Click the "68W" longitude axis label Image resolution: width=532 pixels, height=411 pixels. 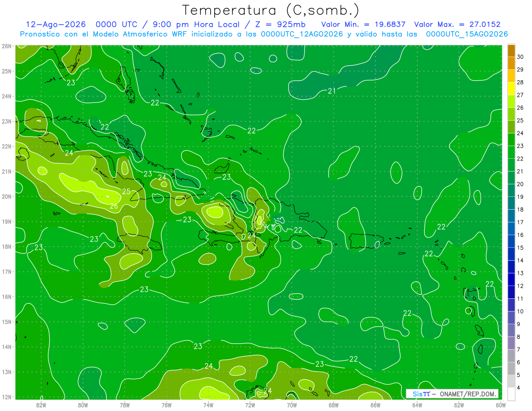pos(333,404)
